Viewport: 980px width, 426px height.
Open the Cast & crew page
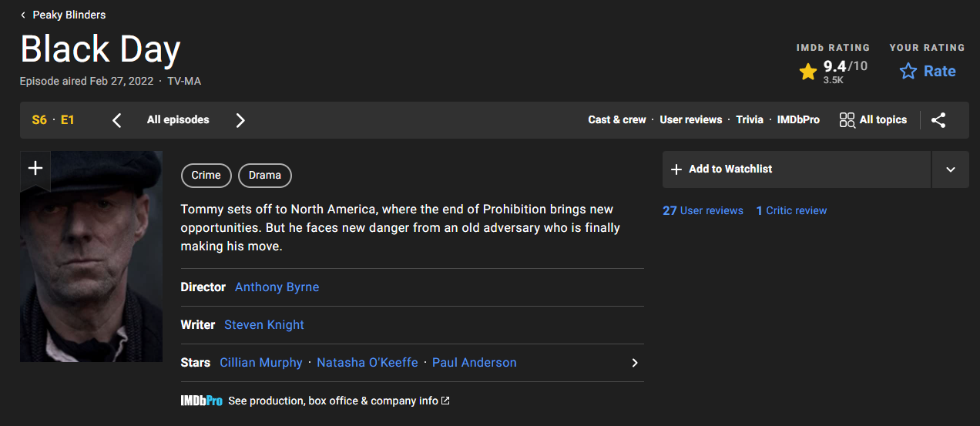617,120
